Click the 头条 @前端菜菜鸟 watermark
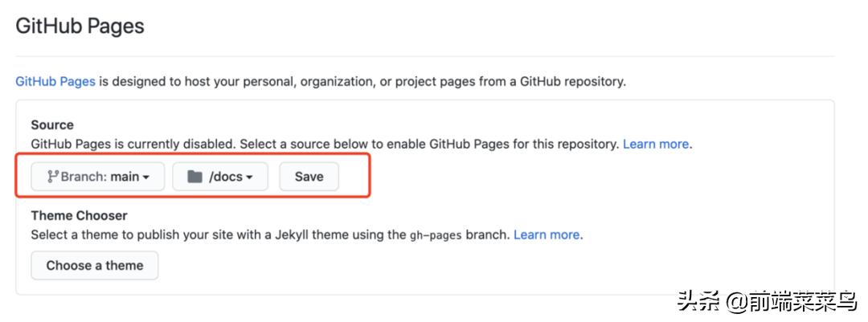868x322 pixels. (768, 302)
